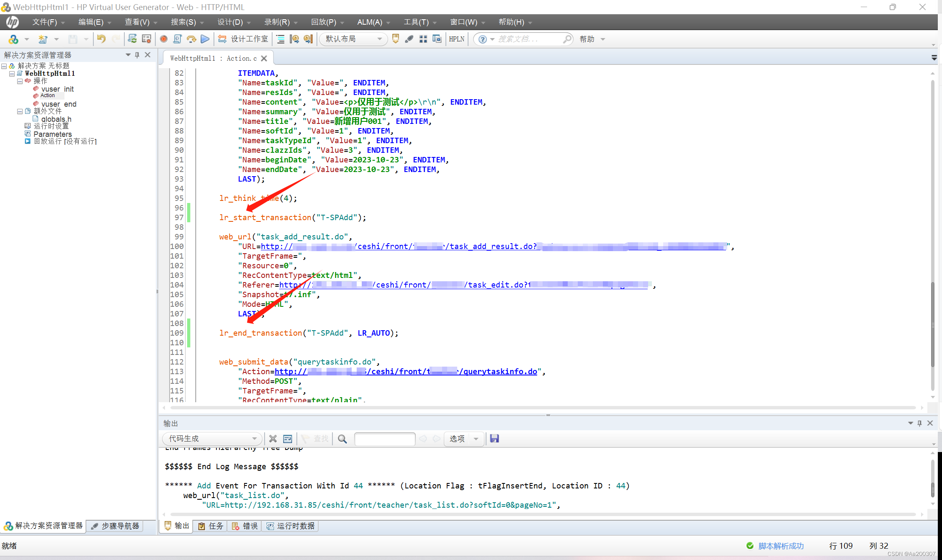Select vuser_init in the solution tree
The width and height of the screenshot is (942, 560).
(x=57, y=89)
